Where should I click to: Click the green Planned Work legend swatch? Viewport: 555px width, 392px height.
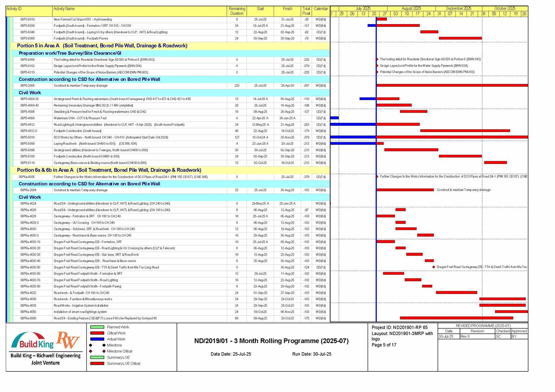pyautogui.click(x=97, y=327)
